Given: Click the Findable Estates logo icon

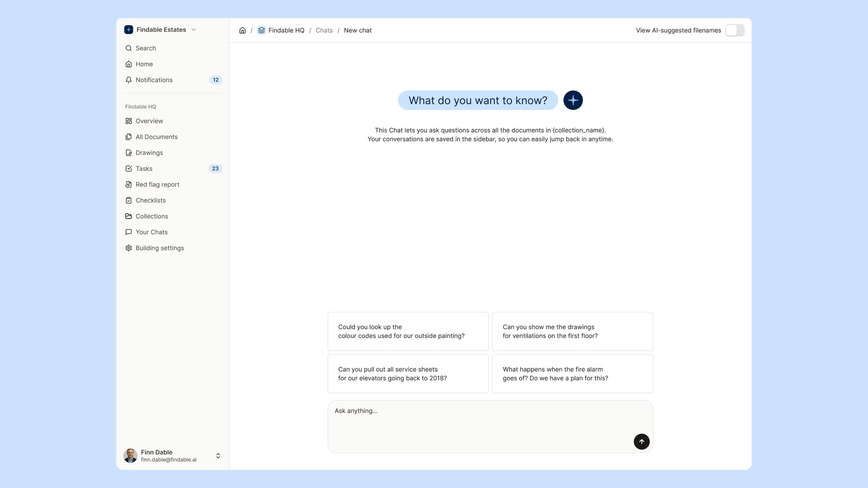Looking at the screenshot, I should (128, 30).
